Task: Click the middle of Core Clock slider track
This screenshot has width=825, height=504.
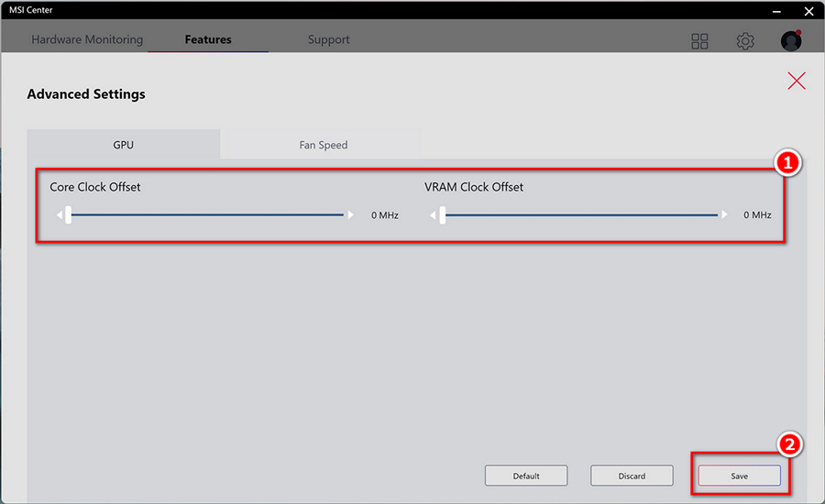Action: 205,214
